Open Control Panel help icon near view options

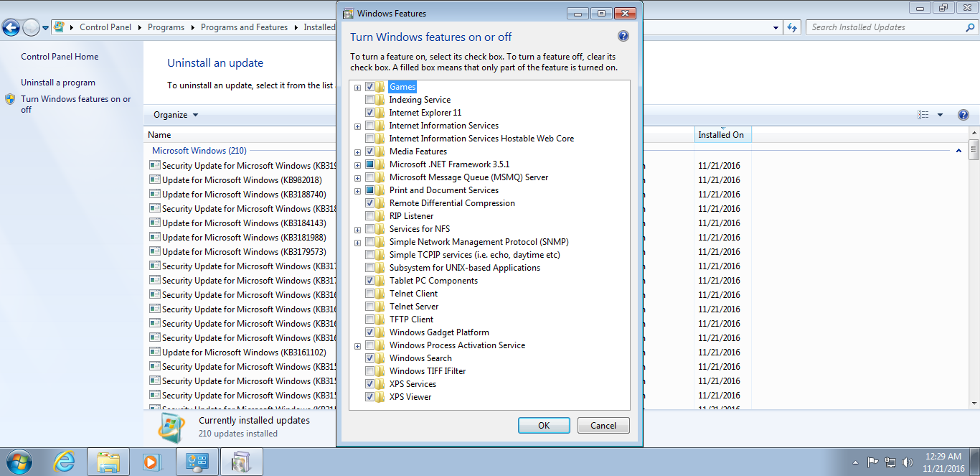(963, 115)
